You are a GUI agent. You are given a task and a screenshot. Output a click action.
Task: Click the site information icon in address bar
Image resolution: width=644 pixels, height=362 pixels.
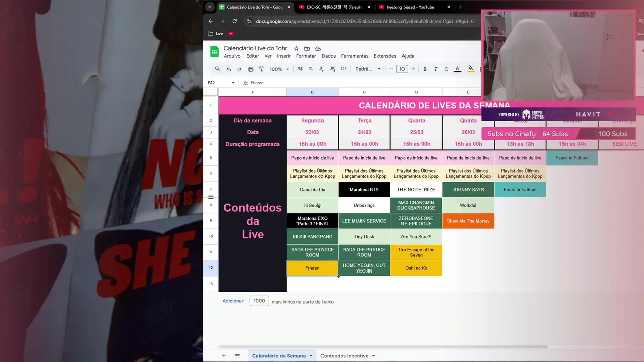(x=249, y=21)
